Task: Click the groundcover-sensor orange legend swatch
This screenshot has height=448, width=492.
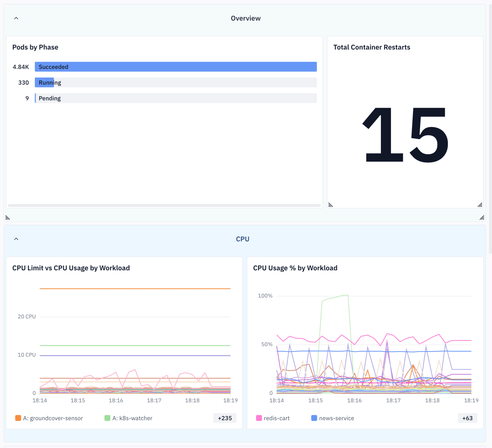Action: click(x=18, y=418)
